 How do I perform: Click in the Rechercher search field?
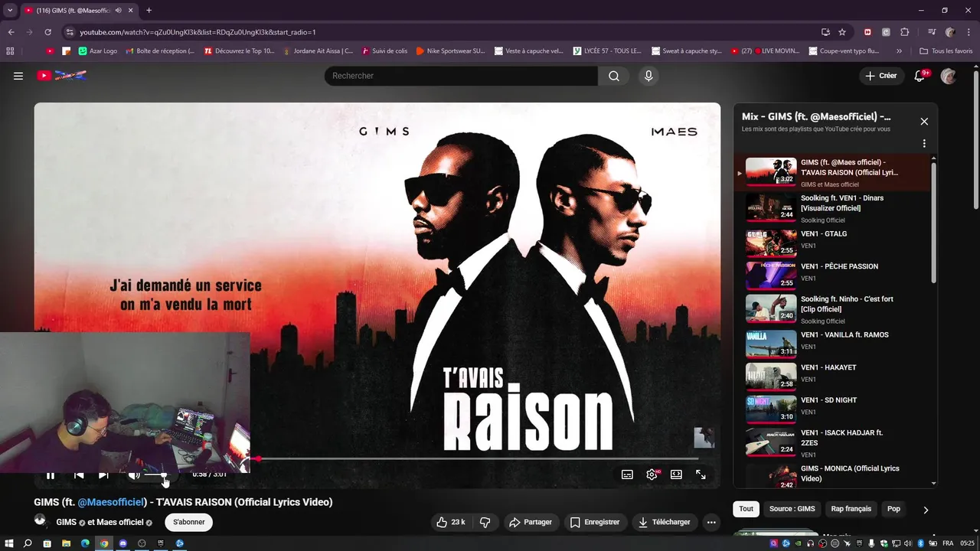pos(461,76)
